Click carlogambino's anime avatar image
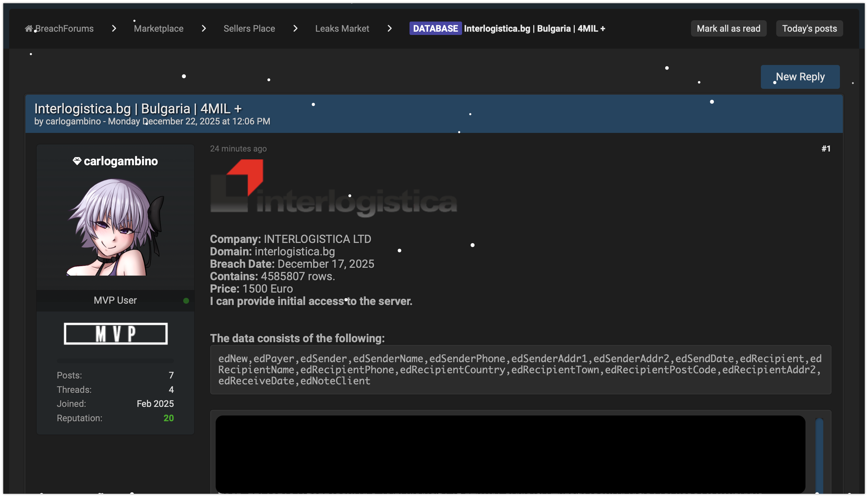 (x=115, y=227)
